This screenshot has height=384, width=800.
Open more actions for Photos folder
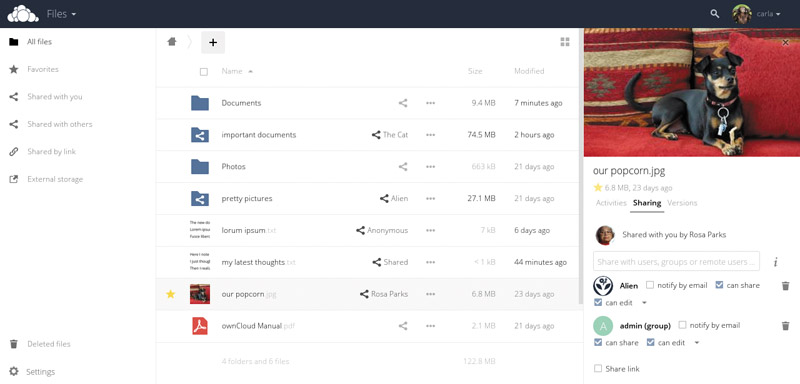pos(431,167)
